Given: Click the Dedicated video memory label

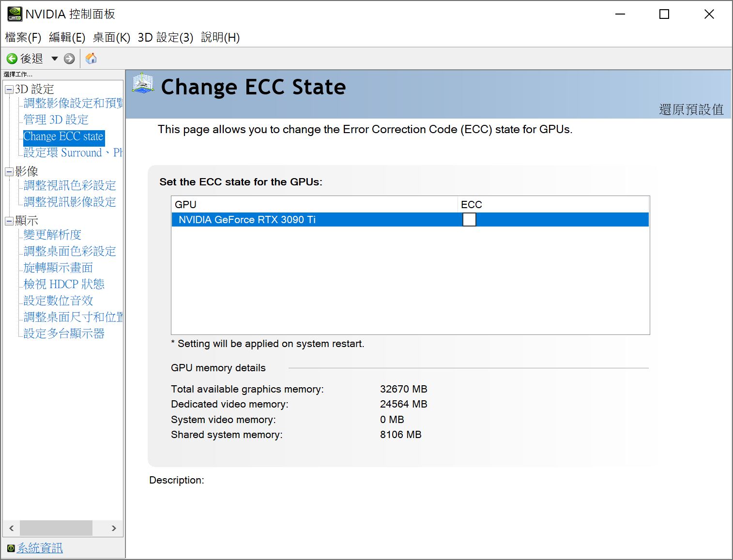Looking at the screenshot, I should 229,404.
